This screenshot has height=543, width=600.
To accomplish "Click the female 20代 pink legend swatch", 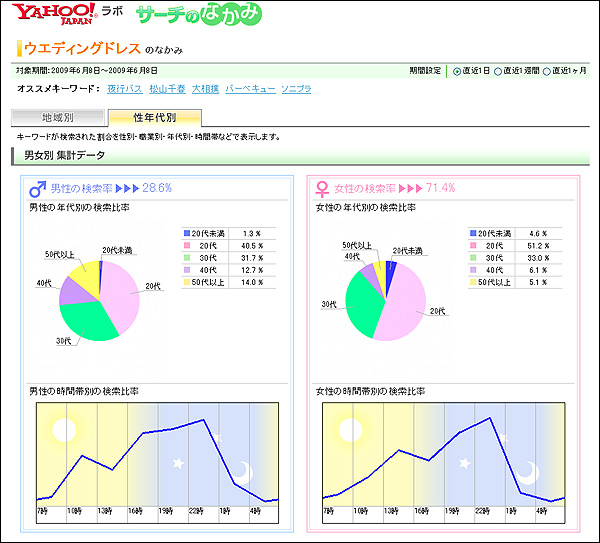I will click(473, 244).
